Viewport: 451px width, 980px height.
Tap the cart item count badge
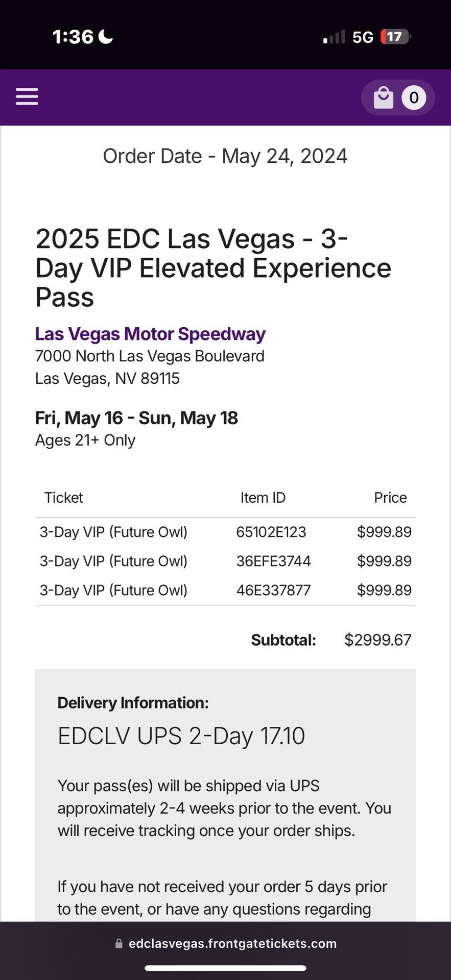pyautogui.click(x=414, y=97)
